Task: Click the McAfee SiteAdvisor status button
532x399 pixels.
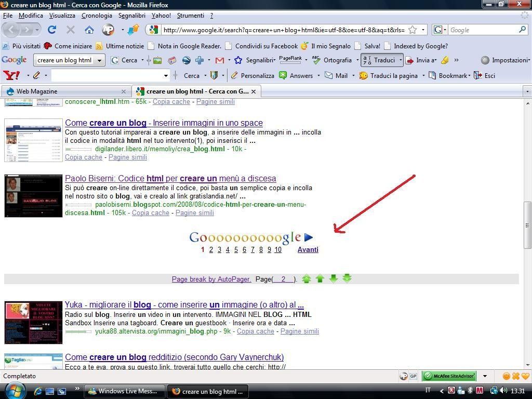Action: coord(449,376)
